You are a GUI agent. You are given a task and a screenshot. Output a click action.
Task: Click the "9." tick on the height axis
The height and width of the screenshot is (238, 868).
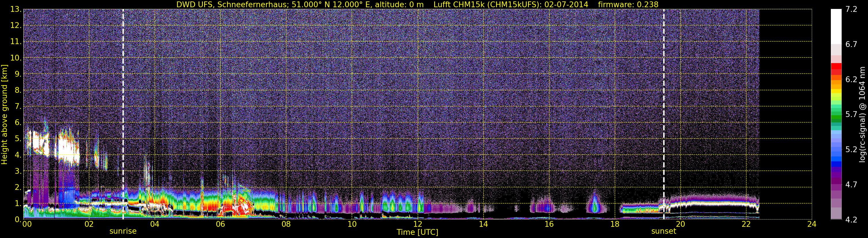[x=18, y=74]
